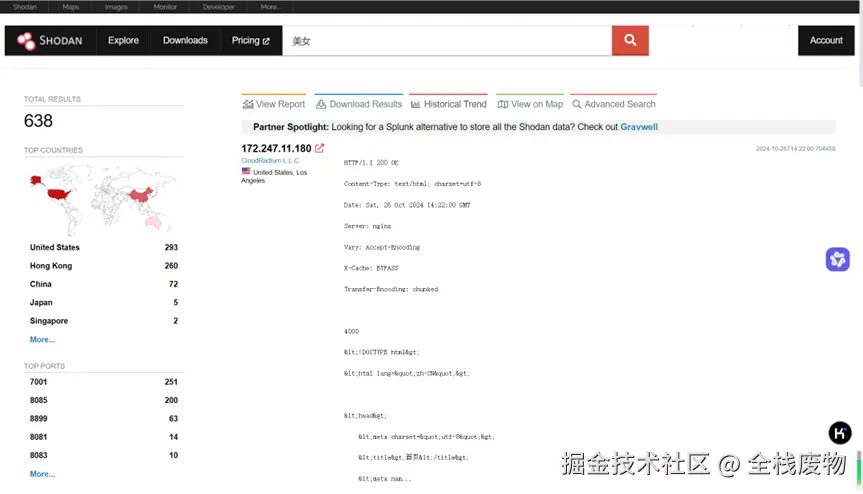Open Shodan in top black bar
The width and height of the screenshot is (863, 494).
click(x=25, y=7)
